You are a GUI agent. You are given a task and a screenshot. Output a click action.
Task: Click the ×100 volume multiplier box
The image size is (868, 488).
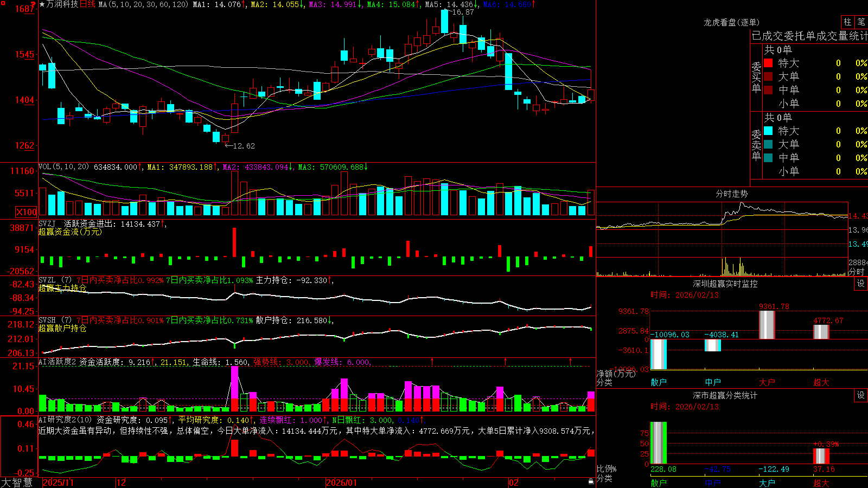(x=26, y=212)
